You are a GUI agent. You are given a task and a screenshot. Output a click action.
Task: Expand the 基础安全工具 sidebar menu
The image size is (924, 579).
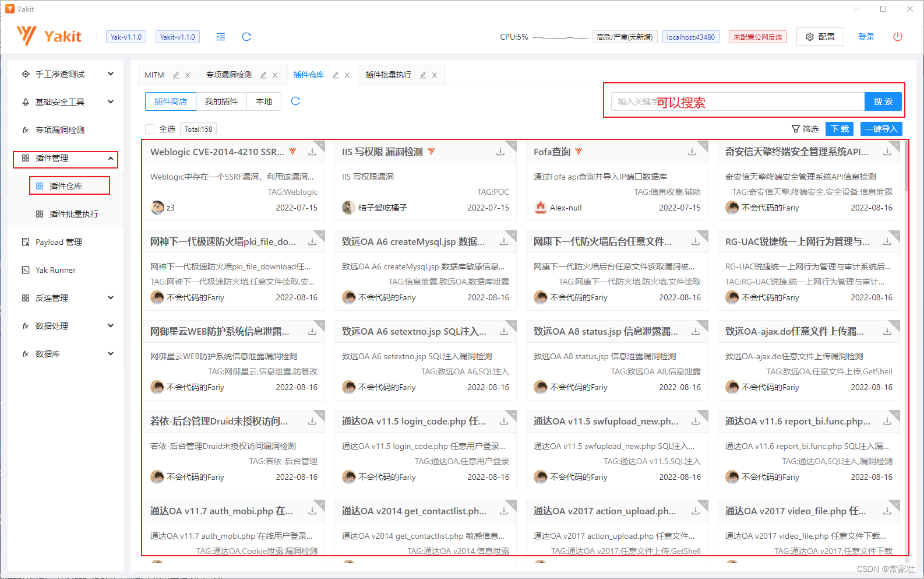pos(111,102)
